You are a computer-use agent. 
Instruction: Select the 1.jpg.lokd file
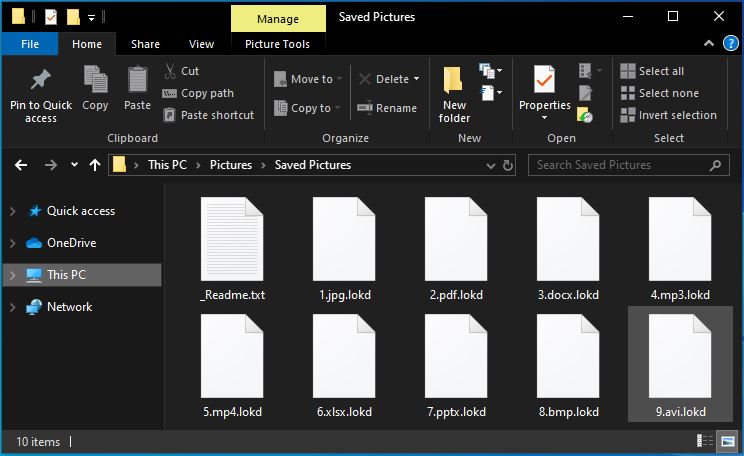(344, 250)
